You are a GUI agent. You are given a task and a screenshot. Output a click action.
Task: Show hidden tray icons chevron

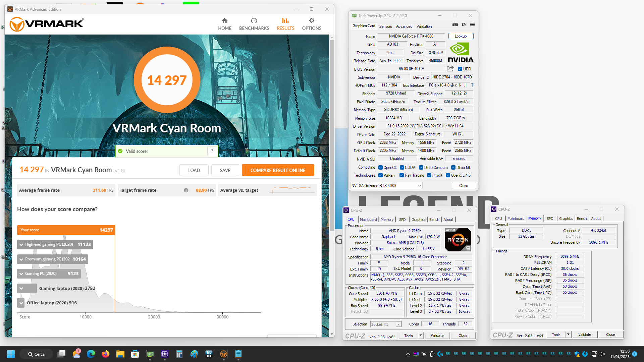pyautogui.click(x=408, y=354)
